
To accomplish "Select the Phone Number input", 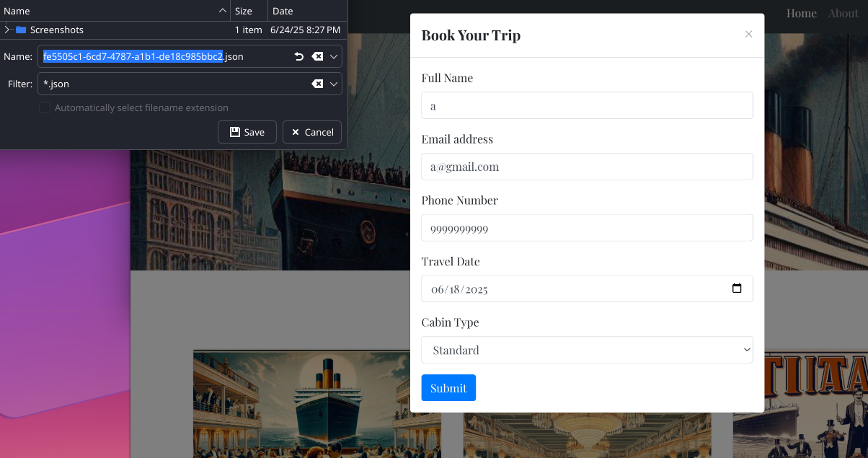I will [x=587, y=228].
